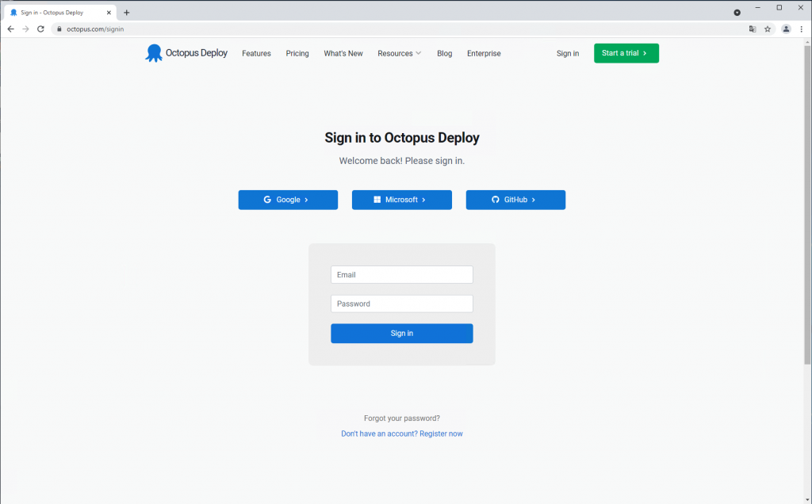
Task: Click the dark circular dropdown icon in title bar
Action: click(737, 13)
